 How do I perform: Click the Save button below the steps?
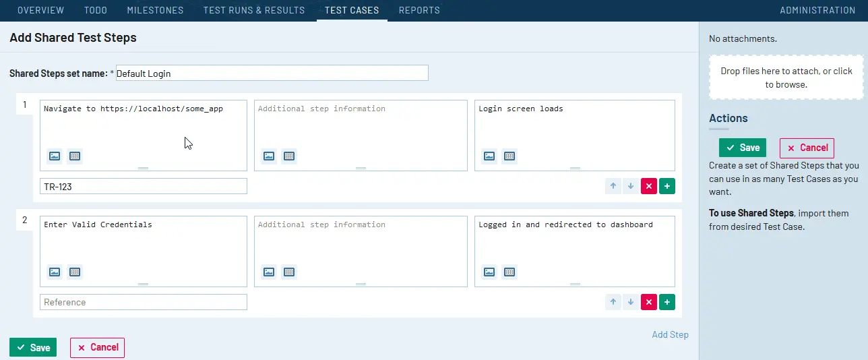33,347
